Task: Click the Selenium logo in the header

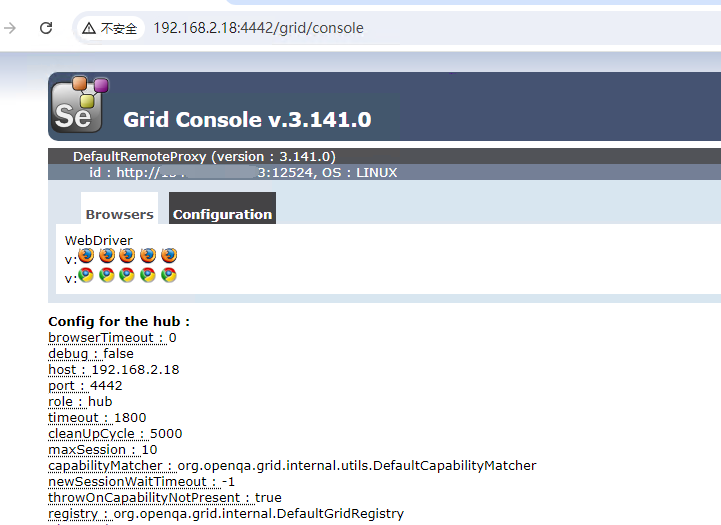Action: pyautogui.click(x=80, y=105)
